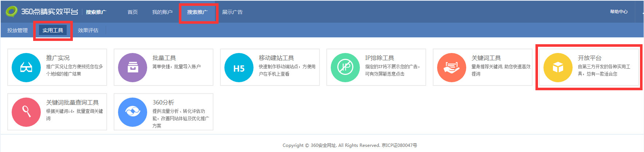Viewport: 644px width, 152px height.
Task: Click the 指定的IP将不展示您的广告 description
Action: [x=393, y=70]
